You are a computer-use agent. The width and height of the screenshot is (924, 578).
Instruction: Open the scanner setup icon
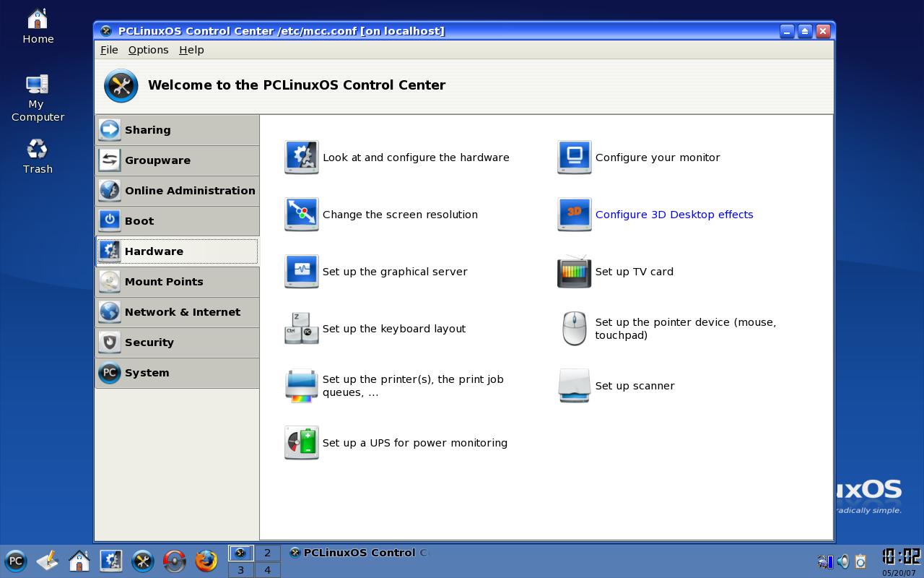(575, 385)
